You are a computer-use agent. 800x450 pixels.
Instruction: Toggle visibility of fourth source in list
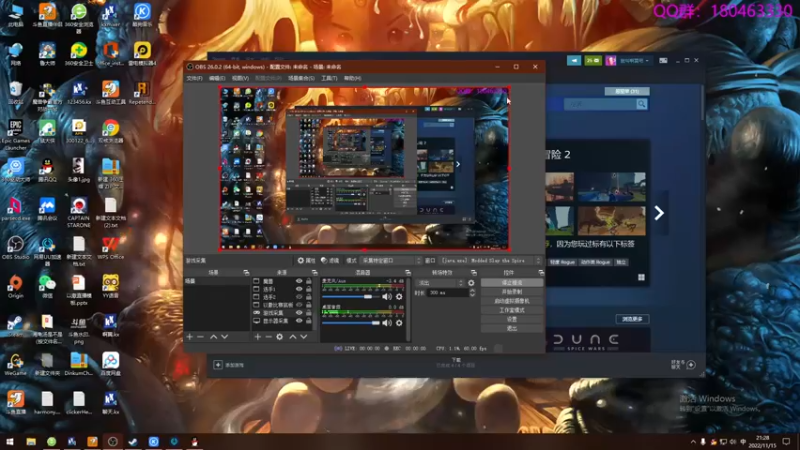(299, 305)
